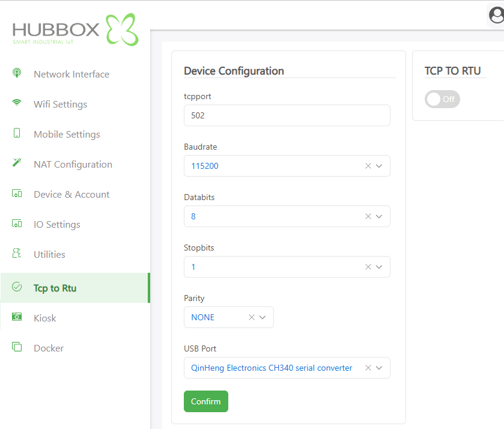Click the Docker container icon
The height and width of the screenshot is (429, 504).
[17, 348]
